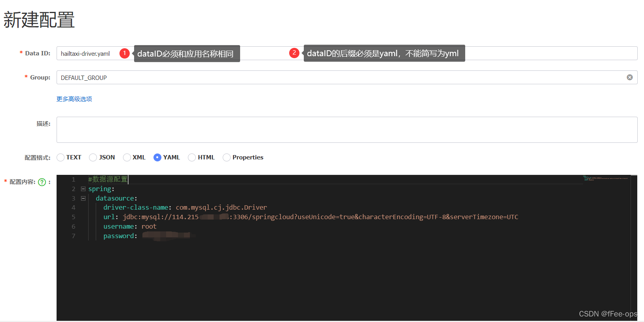Collapse the spring block in editor

(83, 189)
